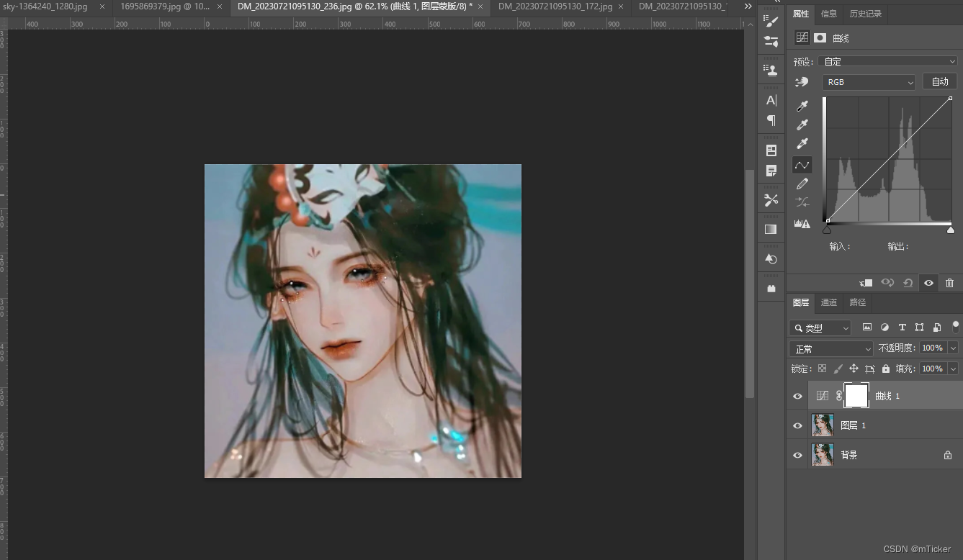This screenshot has width=963, height=560.
Task: Click the 自动 auto button
Action: pos(940,81)
